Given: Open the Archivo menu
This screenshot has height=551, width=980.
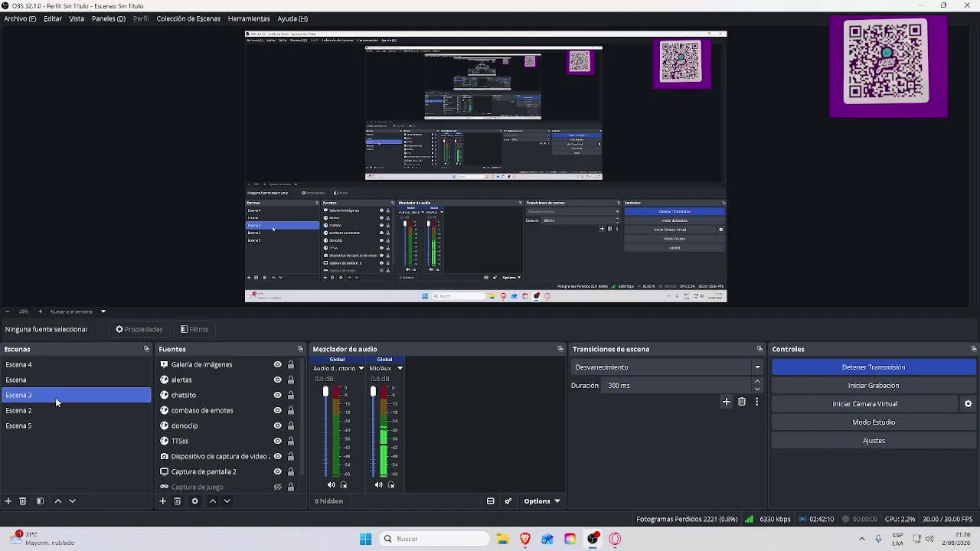Looking at the screenshot, I should [x=20, y=18].
